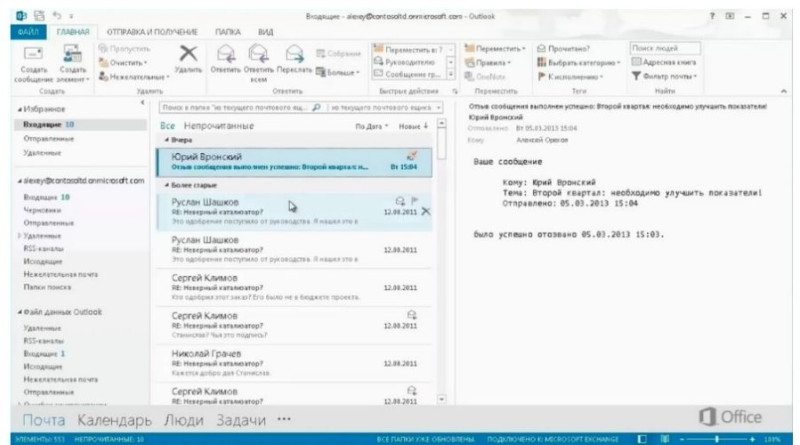Open the По Дате sort dropdown
The width and height of the screenshot is (800, 445).
[371, 126]
